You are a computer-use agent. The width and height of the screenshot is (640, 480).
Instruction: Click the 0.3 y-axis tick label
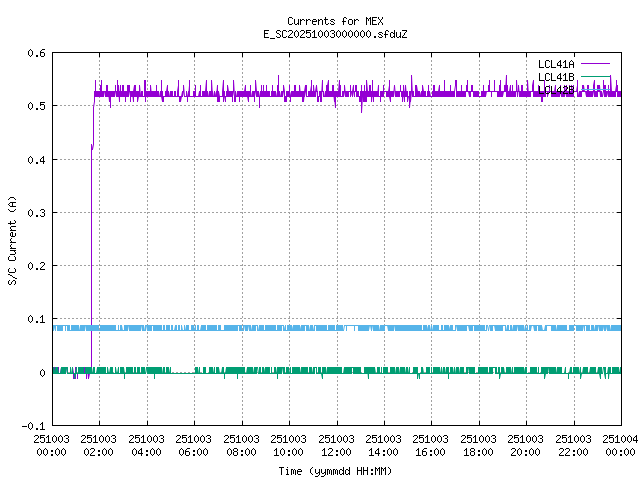36,213
